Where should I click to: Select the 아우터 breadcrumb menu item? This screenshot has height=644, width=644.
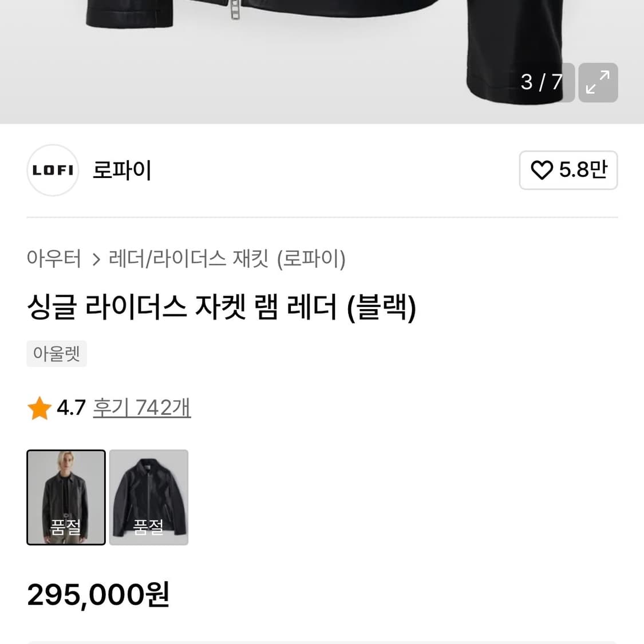(x=54, y=259)
